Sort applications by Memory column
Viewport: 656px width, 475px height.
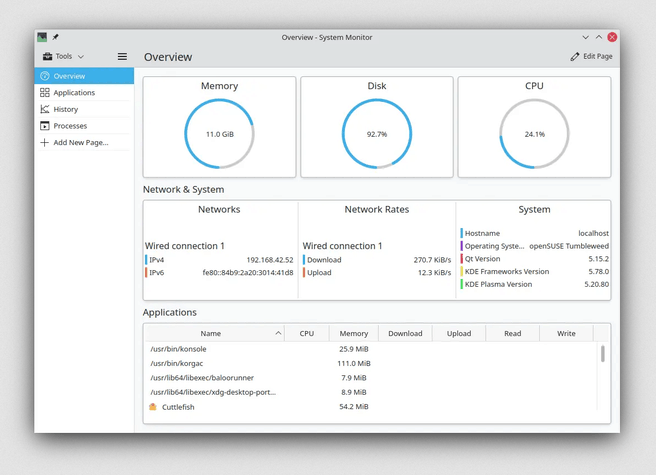(x=354, y=334)
